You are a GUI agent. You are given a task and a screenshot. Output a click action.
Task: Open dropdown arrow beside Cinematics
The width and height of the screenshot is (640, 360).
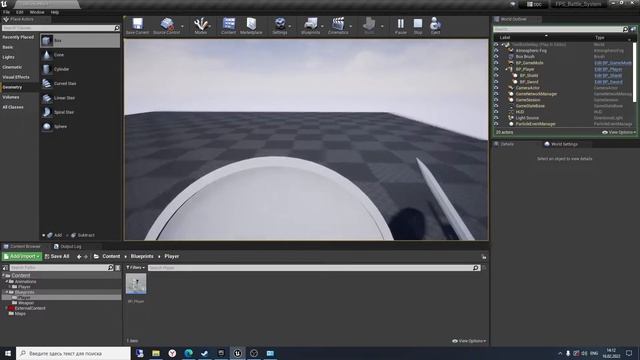351,27
